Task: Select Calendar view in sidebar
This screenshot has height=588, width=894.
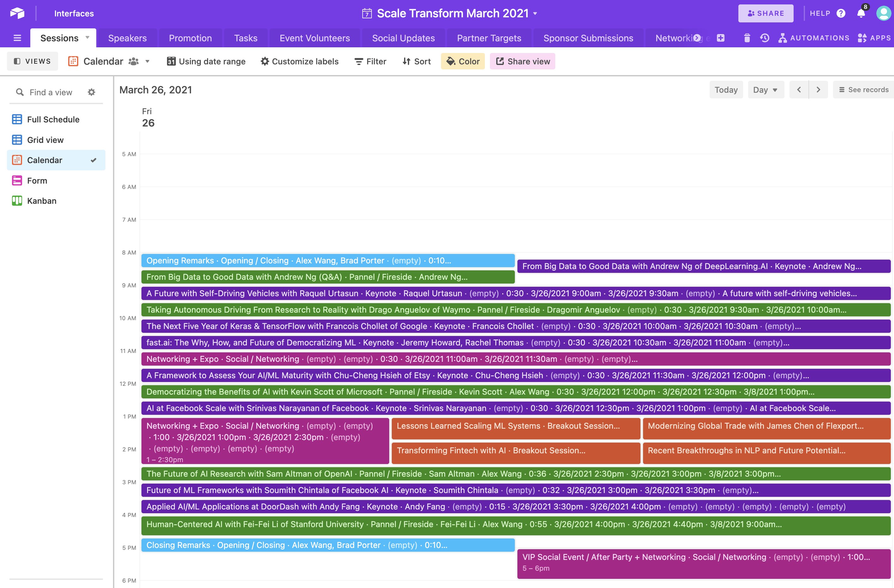Action: 56,160
